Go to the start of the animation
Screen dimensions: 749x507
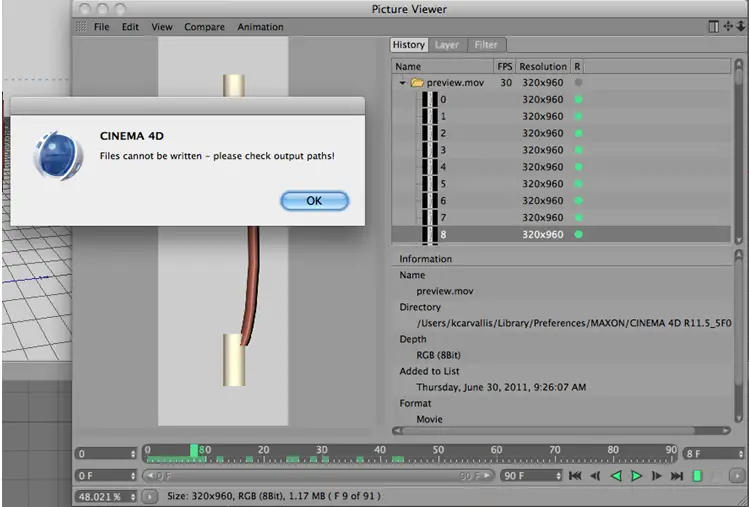(575, 476)
